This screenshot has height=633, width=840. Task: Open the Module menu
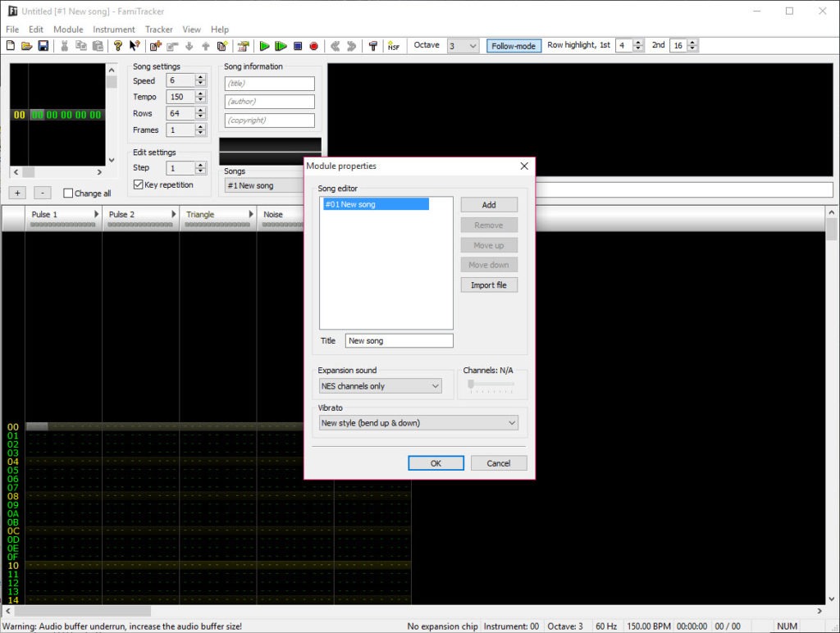68,30
